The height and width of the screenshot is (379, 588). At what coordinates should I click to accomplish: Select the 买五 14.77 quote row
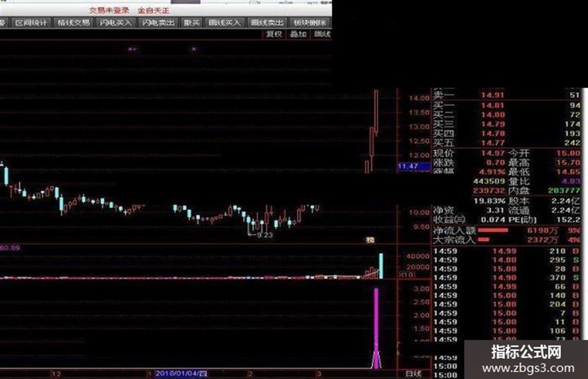point(506,143)
